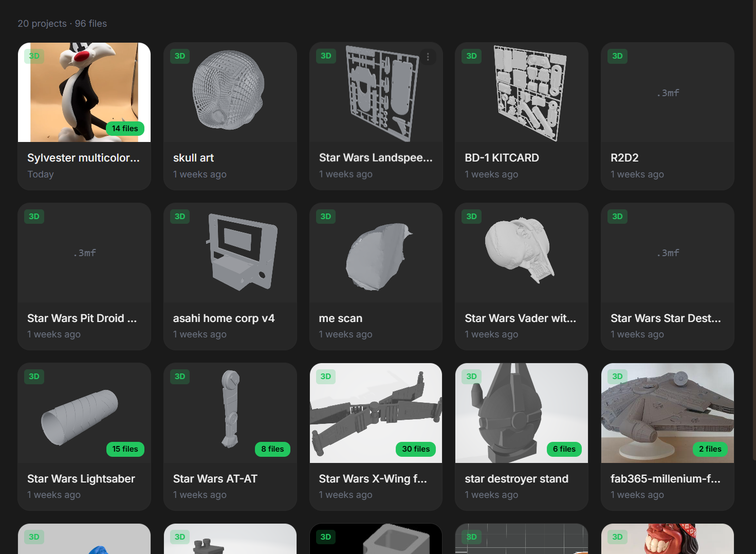756x554 pixels.
Task: Click the 'me scan' project title
Action: pyautogui.click(x=341, y=318)
